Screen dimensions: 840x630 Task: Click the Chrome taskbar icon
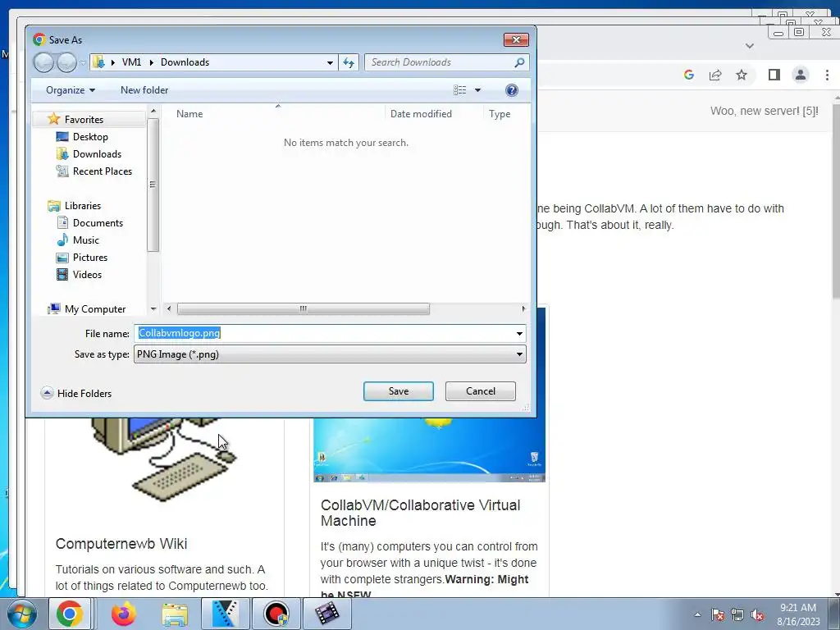[x=70, y=614]
